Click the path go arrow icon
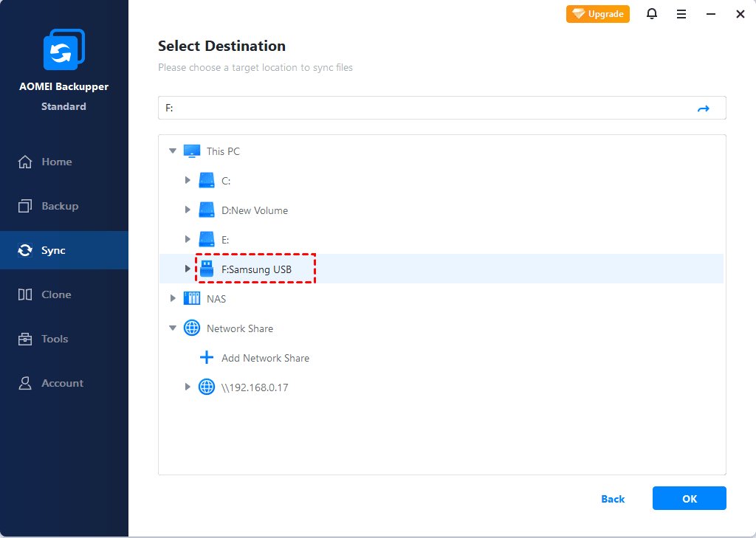756x538 pixels. point(703,108)
